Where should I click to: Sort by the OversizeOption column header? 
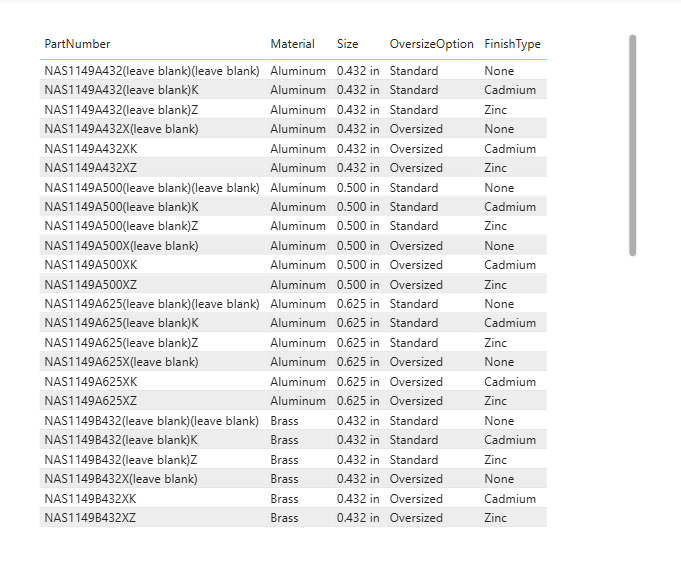(x=431, y=44)
